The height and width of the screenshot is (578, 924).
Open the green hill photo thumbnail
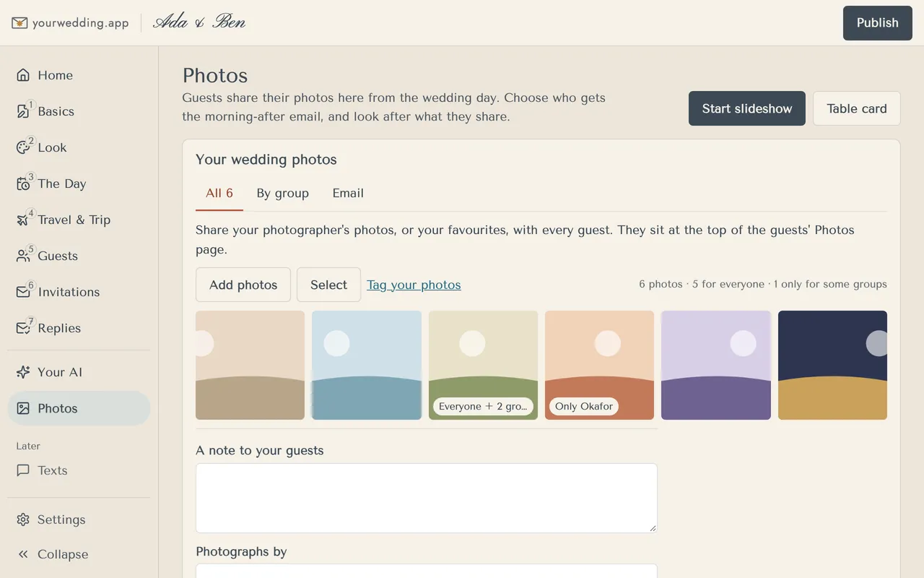click(x=483, y=365)
